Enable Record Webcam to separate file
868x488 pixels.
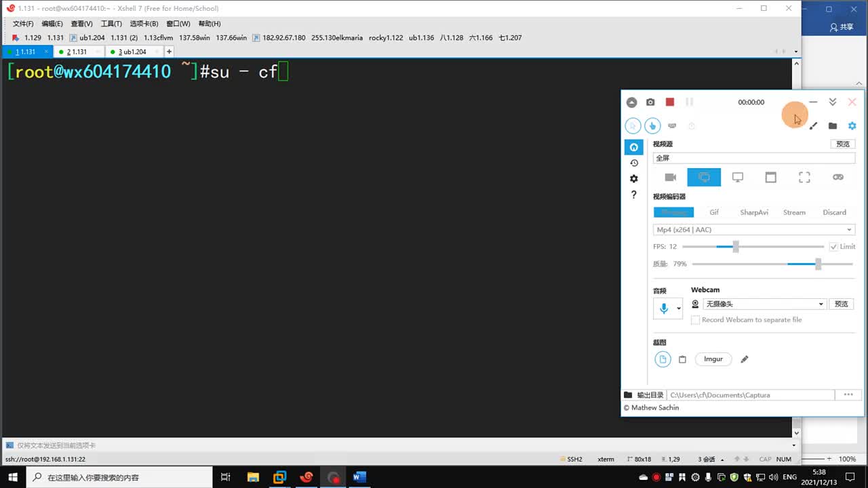695,320
